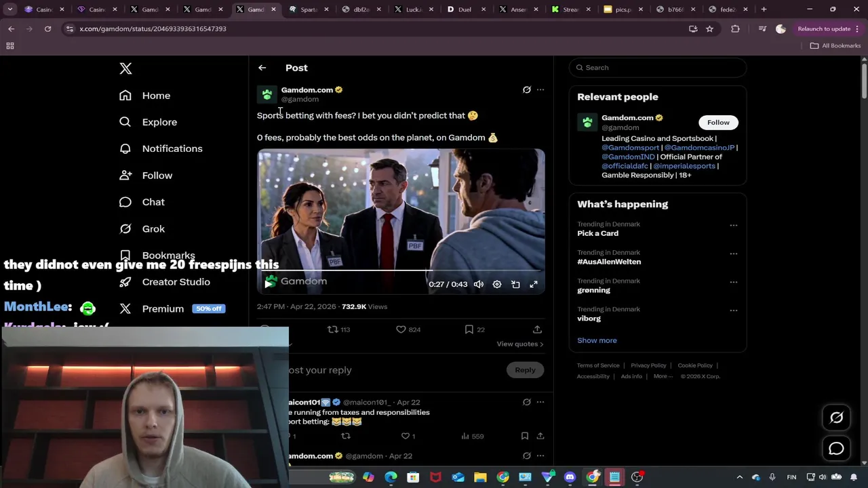868x488 pixels.
Task: Show hidden system tray icons
Action: click(x=739, y=477)
